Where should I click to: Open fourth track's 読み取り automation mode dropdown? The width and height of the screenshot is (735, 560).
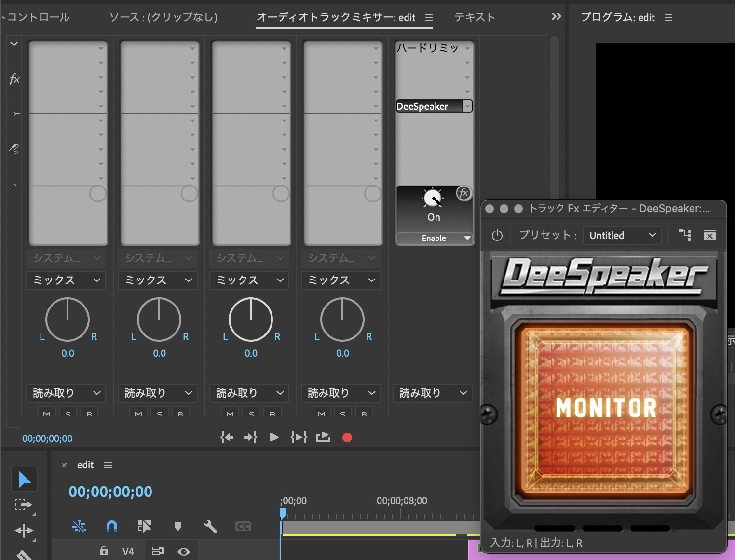point(341,393)
